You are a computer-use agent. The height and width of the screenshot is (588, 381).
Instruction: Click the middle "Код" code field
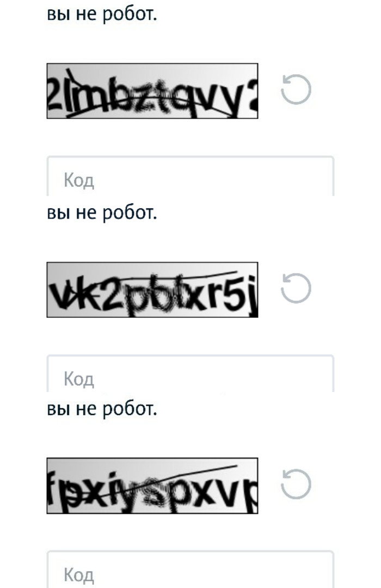[x=190, y=376]
